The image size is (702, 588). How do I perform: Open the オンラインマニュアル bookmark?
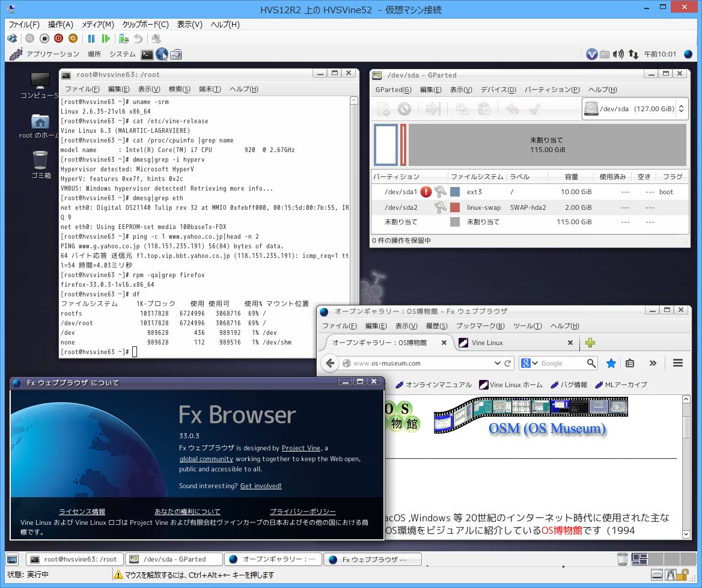tap(433, 385)
